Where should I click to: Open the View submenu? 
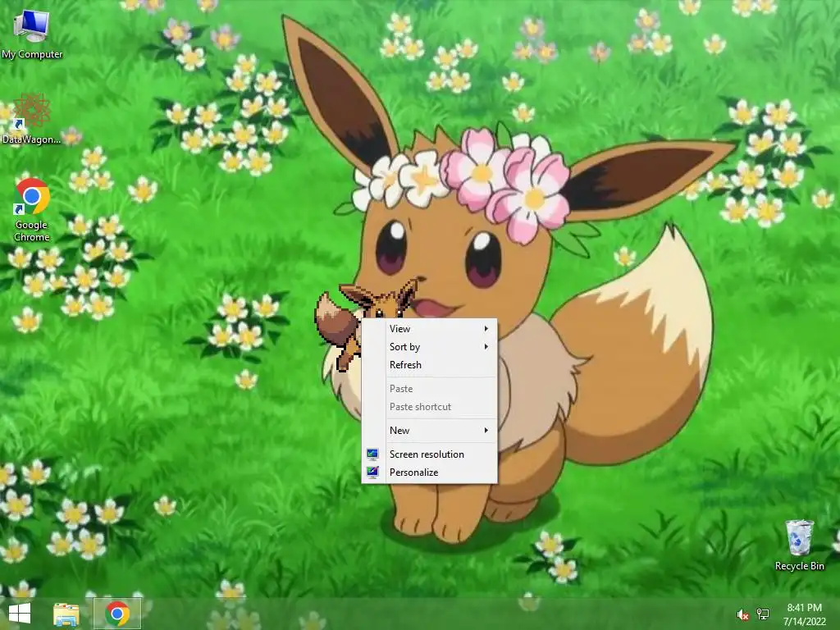tap(430, 329)
